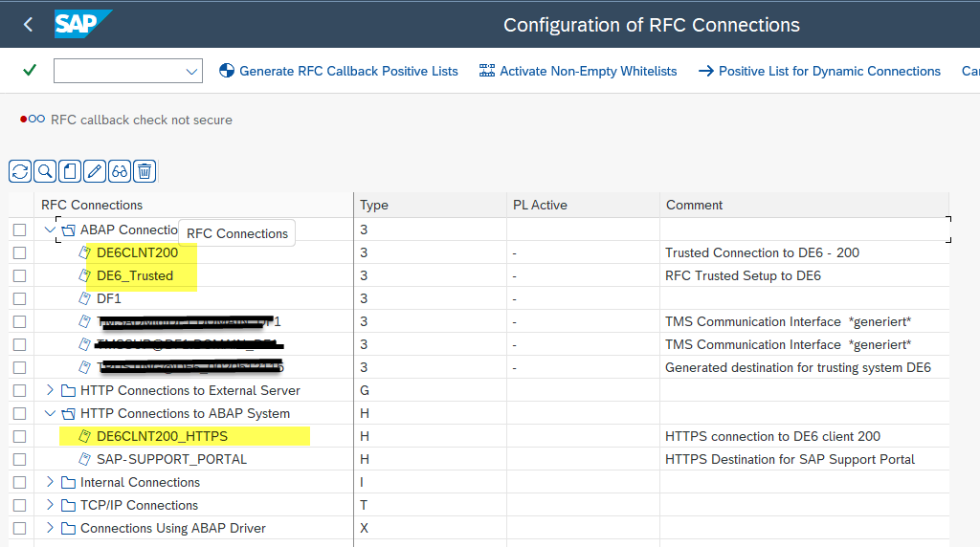
Task: Click comment 'HTTPS Destination for SAP Support Portal'
Action: pos(790,460)
